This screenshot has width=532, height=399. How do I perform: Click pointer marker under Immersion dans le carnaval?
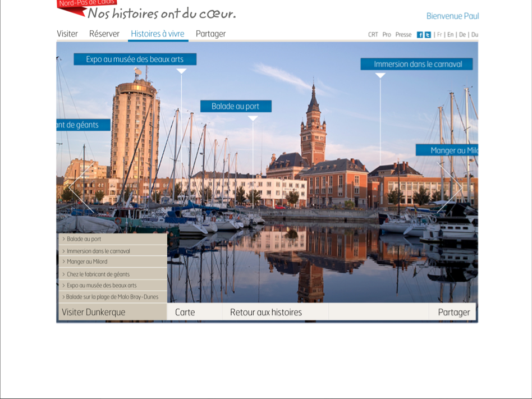pyautogui.click(x=380, y=76)
